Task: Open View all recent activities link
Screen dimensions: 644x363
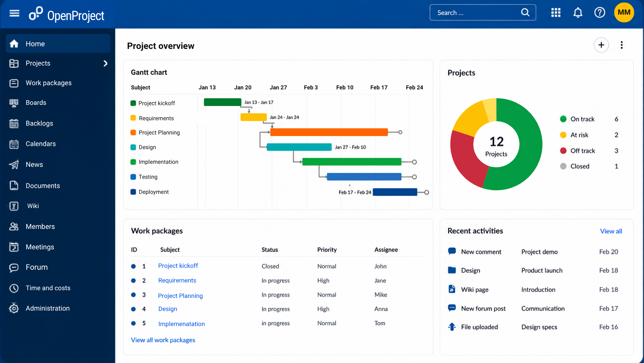Action: click(611, 231)
